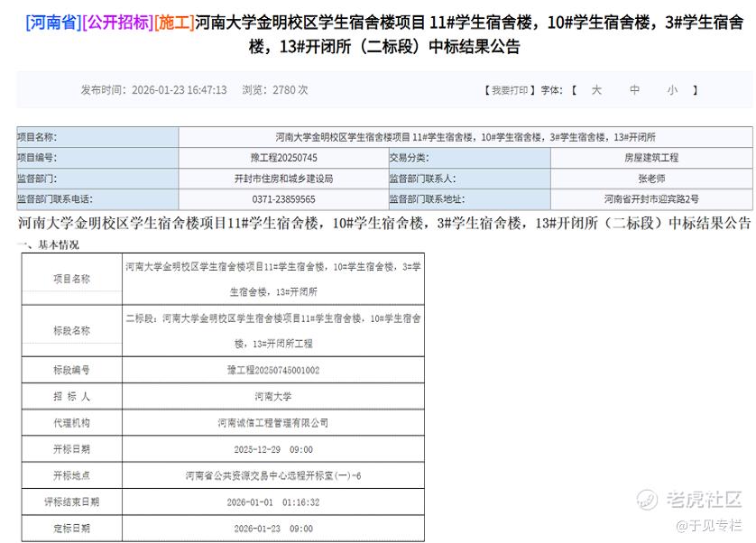Click the 开标地点 row label
This screenshot has height=543, width=756.
point(72,476)
